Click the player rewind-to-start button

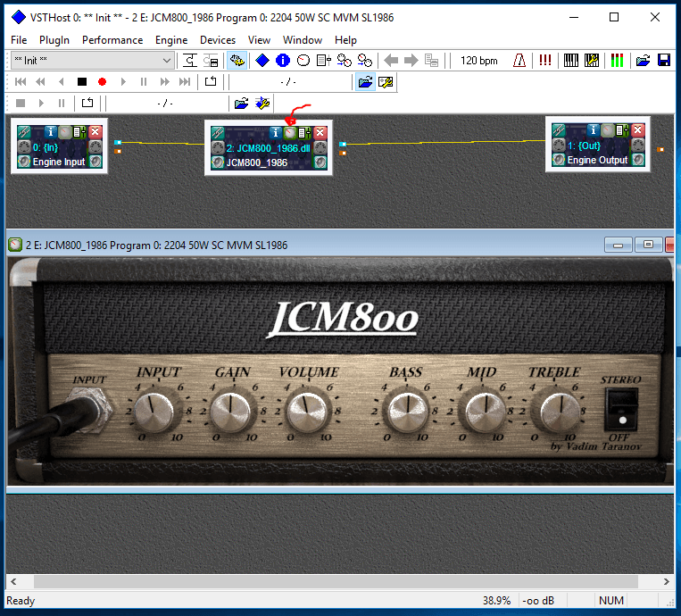pyautogui.click(x=21, y=81)
